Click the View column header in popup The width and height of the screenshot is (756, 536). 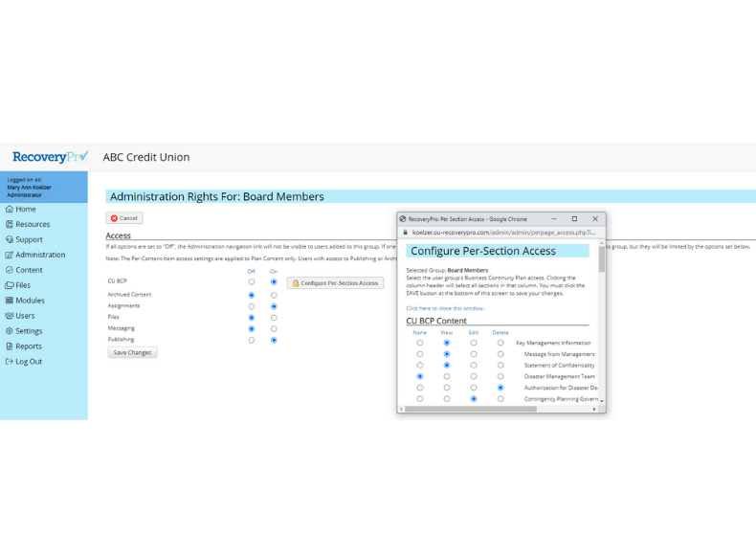tap(447, 332)
